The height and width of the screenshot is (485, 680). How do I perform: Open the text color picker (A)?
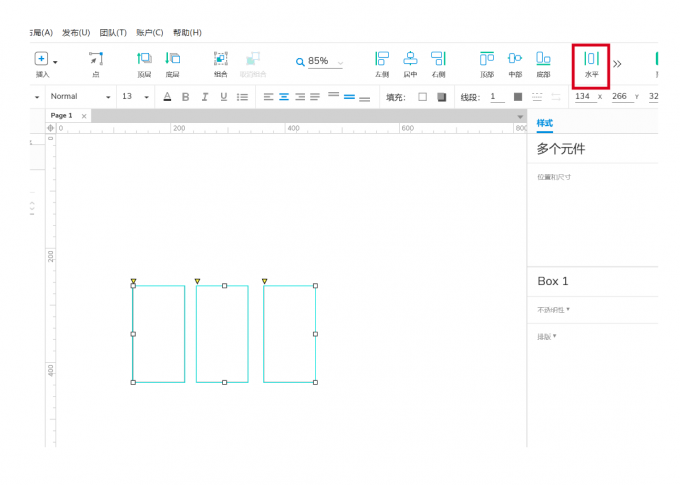(167, 97)
